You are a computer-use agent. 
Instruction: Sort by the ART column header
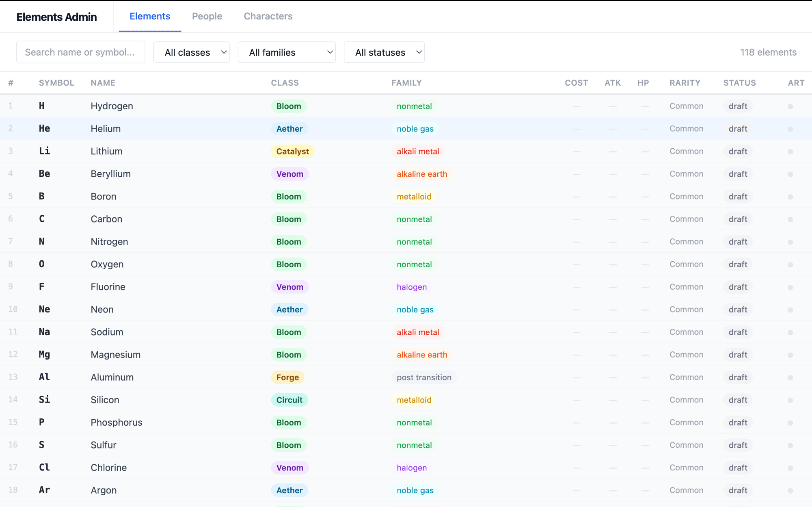796,83
